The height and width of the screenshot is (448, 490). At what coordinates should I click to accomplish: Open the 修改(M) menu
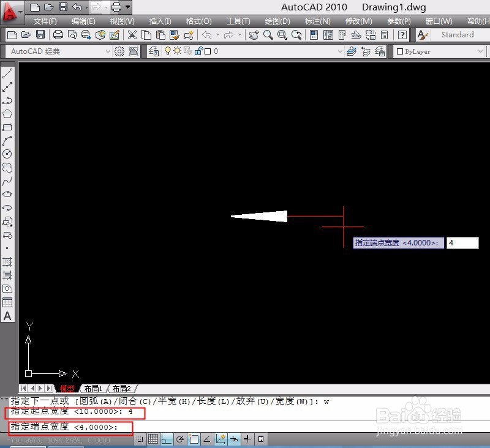[x=359, y=21]
